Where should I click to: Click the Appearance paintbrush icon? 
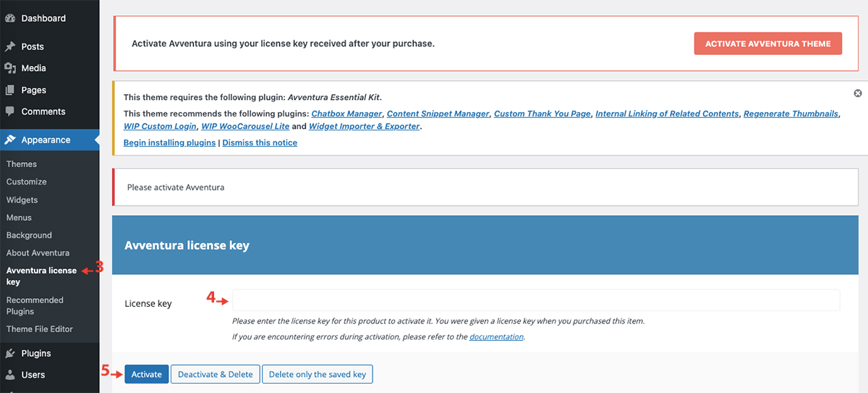tap(10, 140)
